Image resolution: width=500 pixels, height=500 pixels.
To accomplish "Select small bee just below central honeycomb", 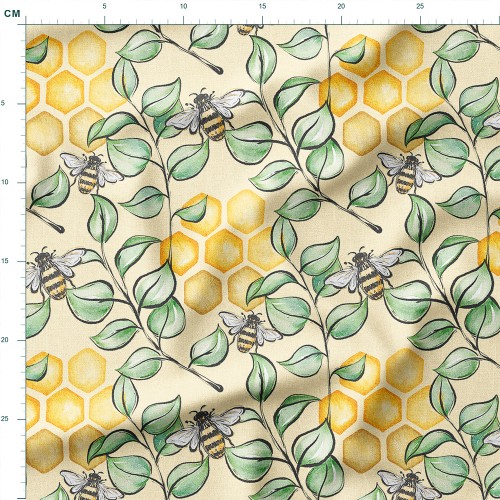I will [x=250, y=331].
